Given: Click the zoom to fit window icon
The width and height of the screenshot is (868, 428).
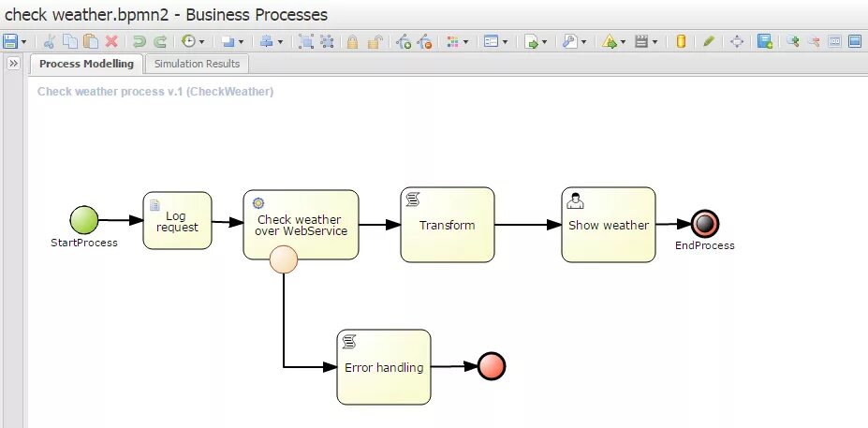Looking at the screenshot, I should pyautogui.click(x=855, y=41).
